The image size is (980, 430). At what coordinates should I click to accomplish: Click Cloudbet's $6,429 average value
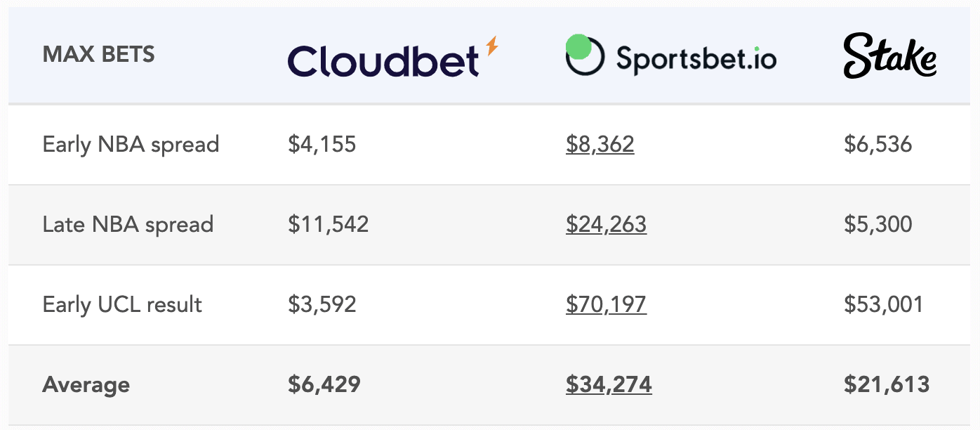pos(324,385)
